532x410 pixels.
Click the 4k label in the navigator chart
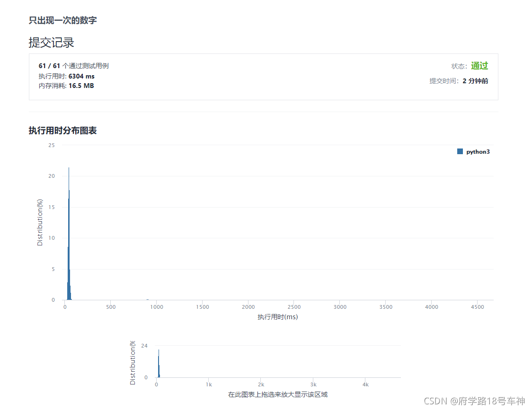tap(365, 384)
